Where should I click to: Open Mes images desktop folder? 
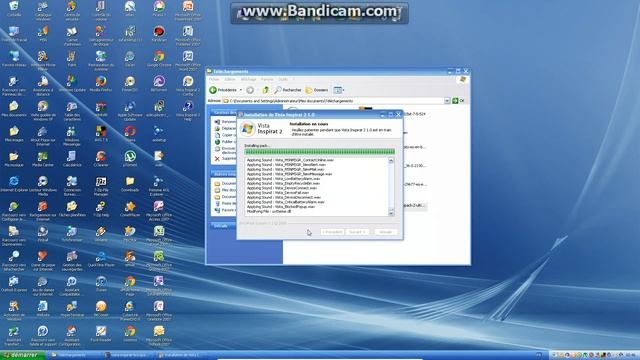click(14, 134)
